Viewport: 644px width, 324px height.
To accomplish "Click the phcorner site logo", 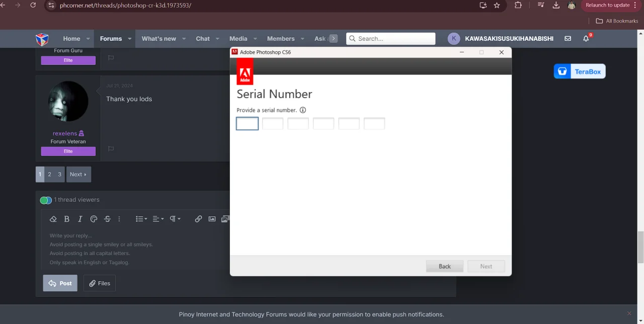I will tap(42, 39).
